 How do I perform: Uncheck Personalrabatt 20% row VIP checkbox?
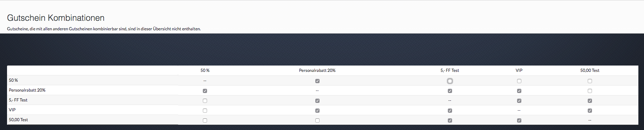point(519,91)
